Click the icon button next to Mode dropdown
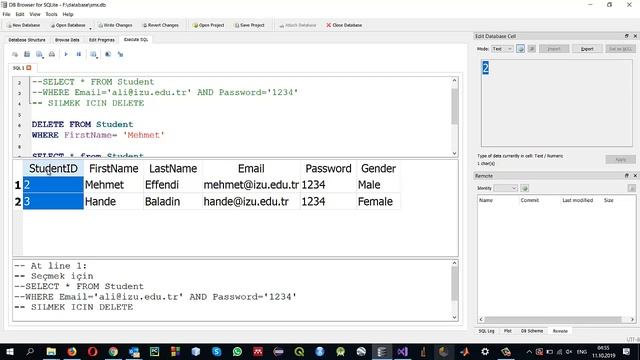The height and width of the screenshot is (360, 640). tap(520, 49)
